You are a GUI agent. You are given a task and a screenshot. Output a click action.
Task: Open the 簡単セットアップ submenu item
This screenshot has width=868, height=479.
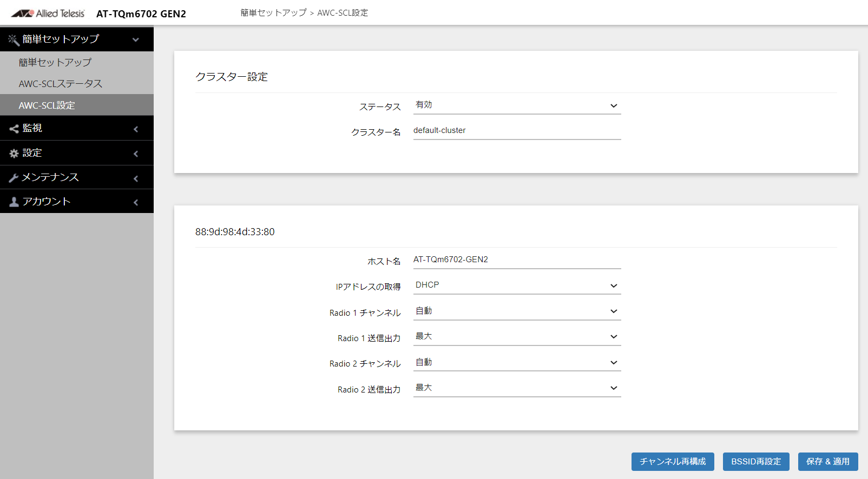[77, 62]
